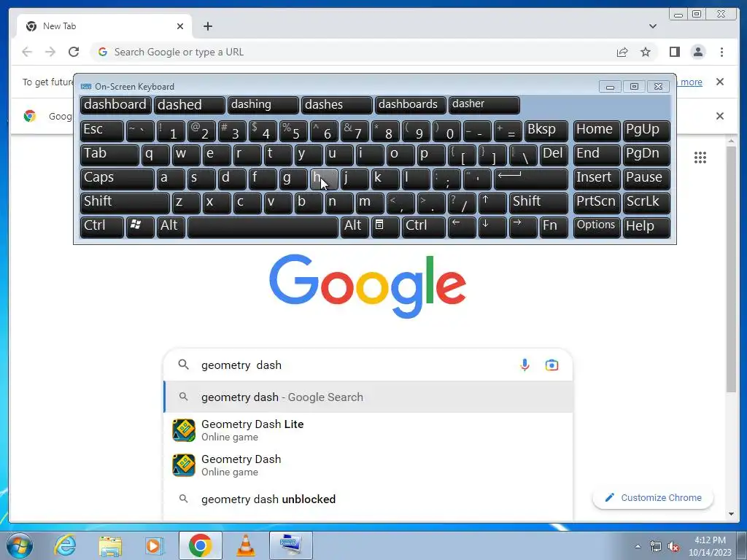This screenshot has height=560, width=747.
Task: Click the muted volume icon in system tray
Action: click(x=673, y=546)
